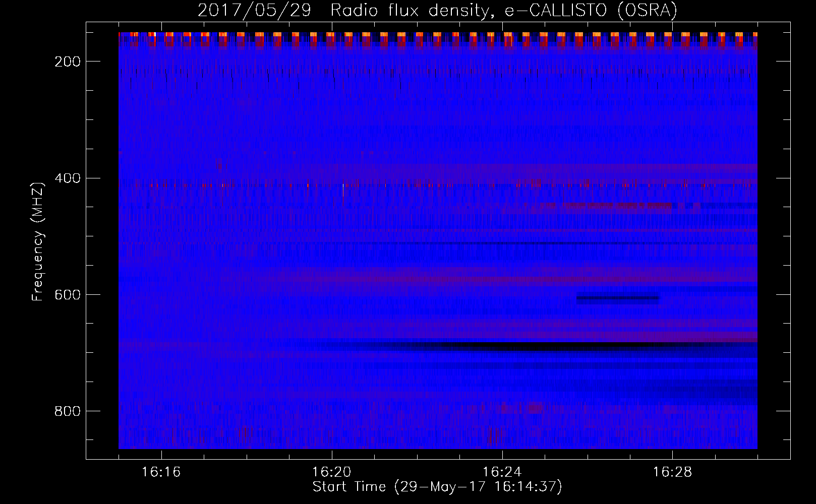
Task: Click the 'Start Time (29-May-17 16:14:37)' label
Action: [437, 487]
